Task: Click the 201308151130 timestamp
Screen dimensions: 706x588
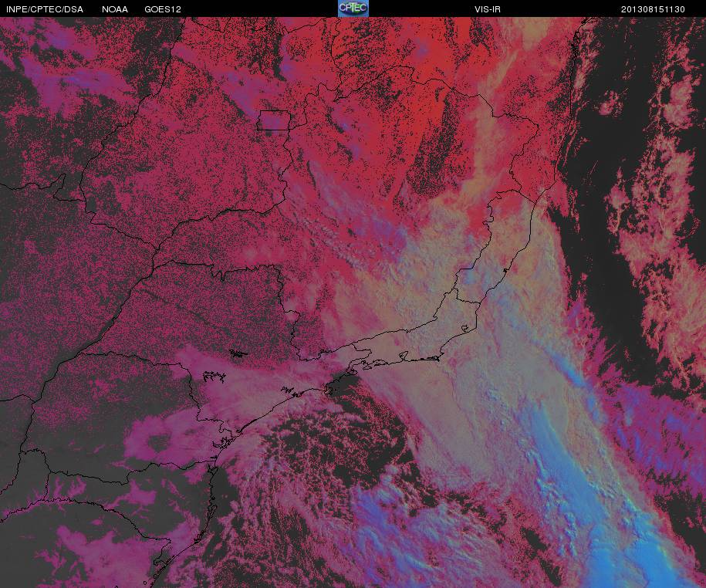Action: coord(653,9)
